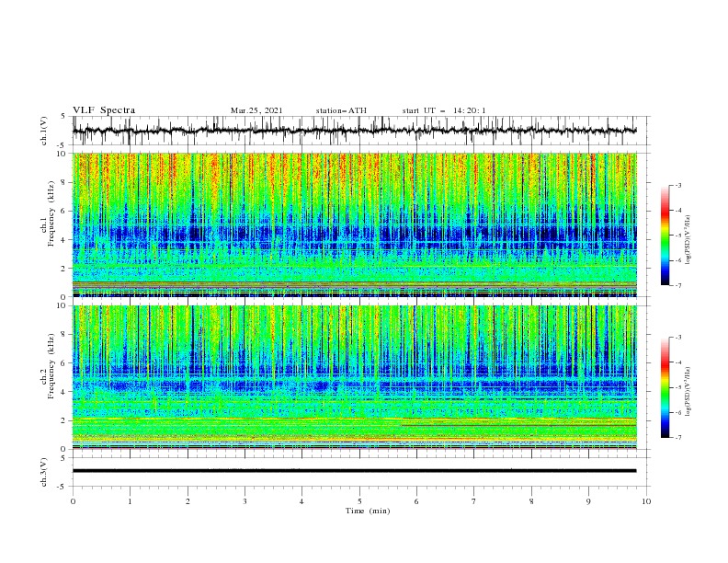Click the lower PSD color scale bar

pos(665,387)
